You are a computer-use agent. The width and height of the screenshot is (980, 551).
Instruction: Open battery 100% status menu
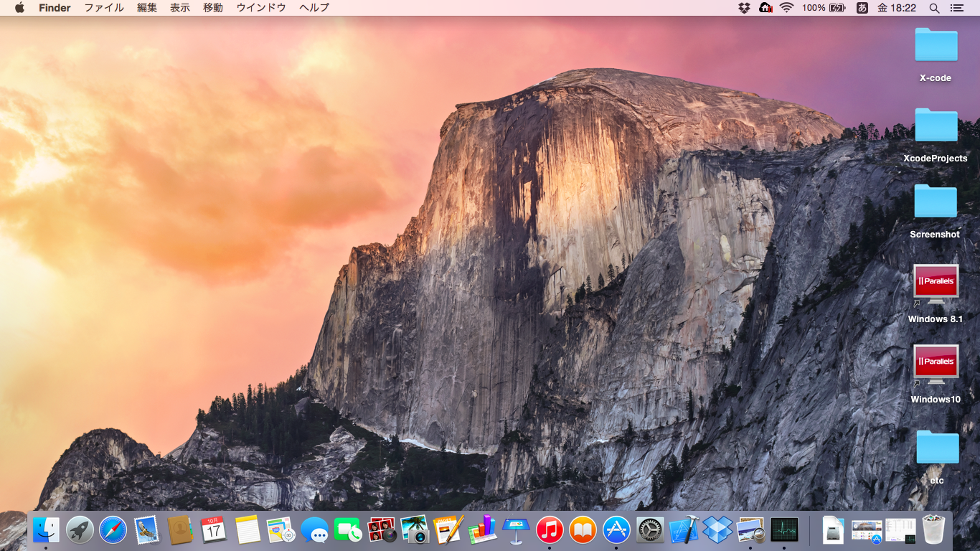click(x=823, y=8)
